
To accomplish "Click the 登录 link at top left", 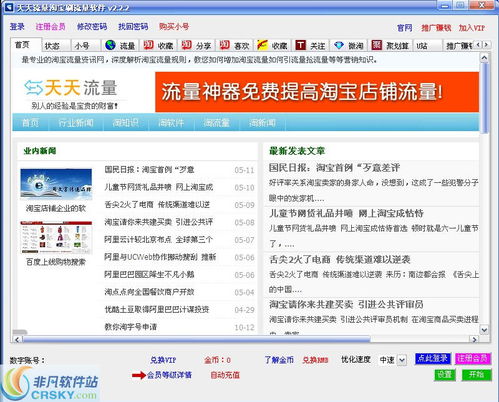I will (x=17, y=26).
